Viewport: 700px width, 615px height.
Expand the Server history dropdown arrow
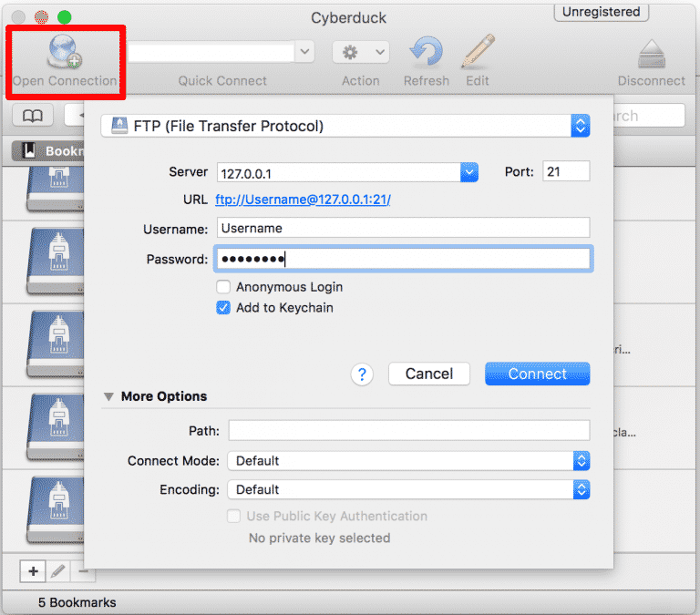pyautogui.click(x=469, y=172)
